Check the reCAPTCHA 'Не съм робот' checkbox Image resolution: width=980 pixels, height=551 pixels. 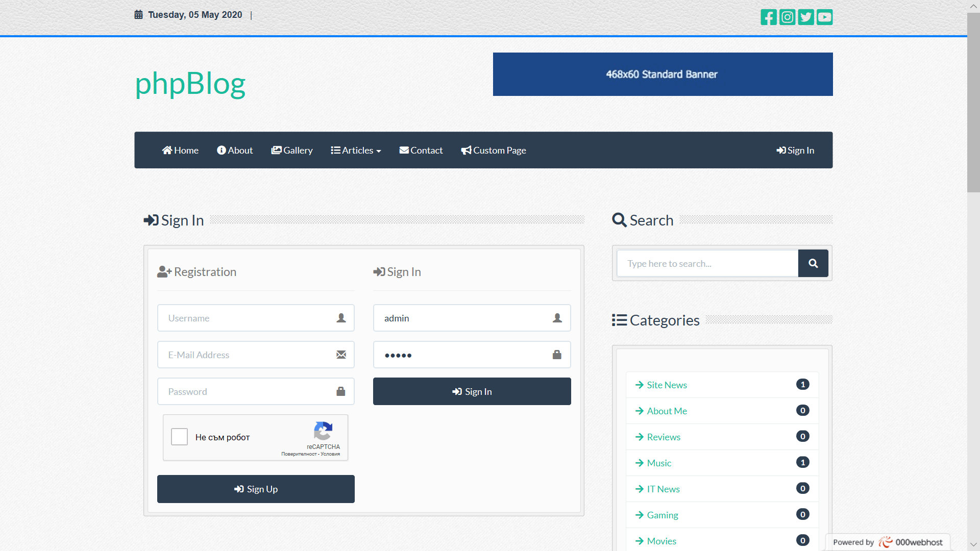[x=179, y=437]
